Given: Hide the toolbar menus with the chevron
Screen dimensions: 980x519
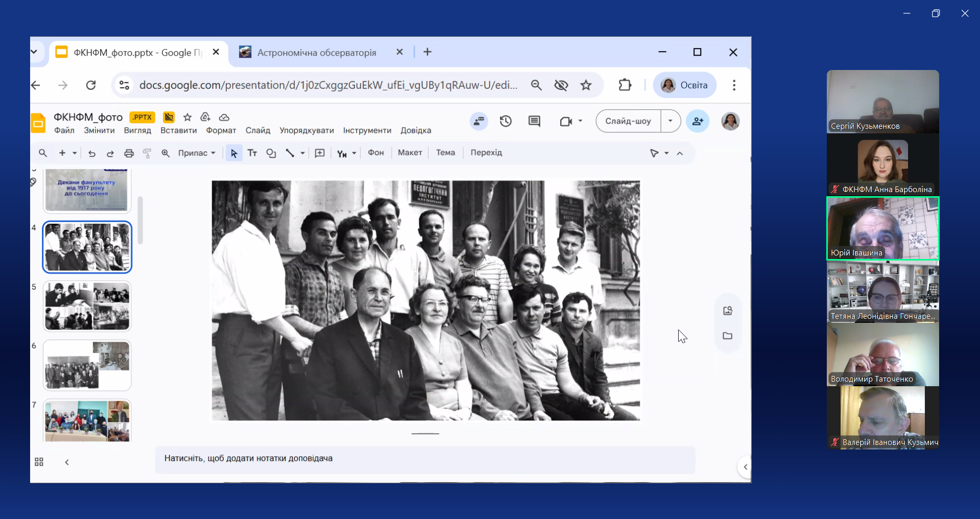Looking at the screenshot, I should (x=680, y=153).
